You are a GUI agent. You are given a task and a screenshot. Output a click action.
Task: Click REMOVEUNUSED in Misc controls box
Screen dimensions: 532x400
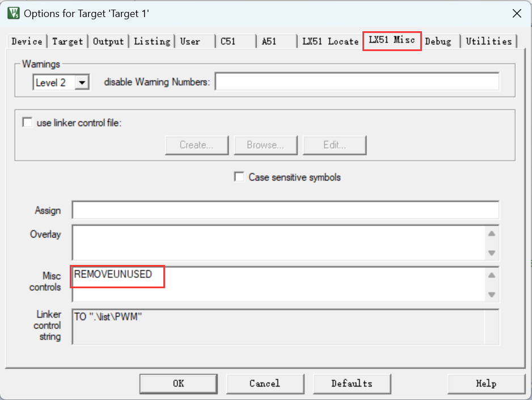113,274
